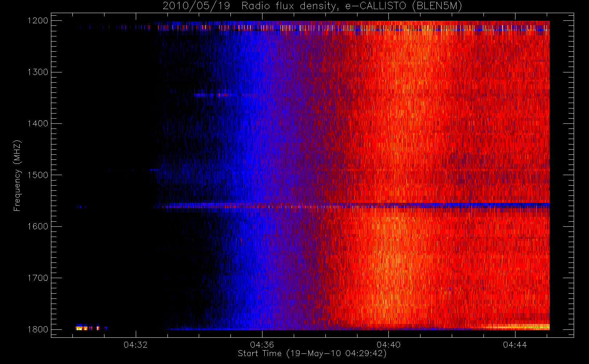This screenshot has width=589, height=364.
Task: Click the 1500 frequency tick label
Action: point(38,175)
